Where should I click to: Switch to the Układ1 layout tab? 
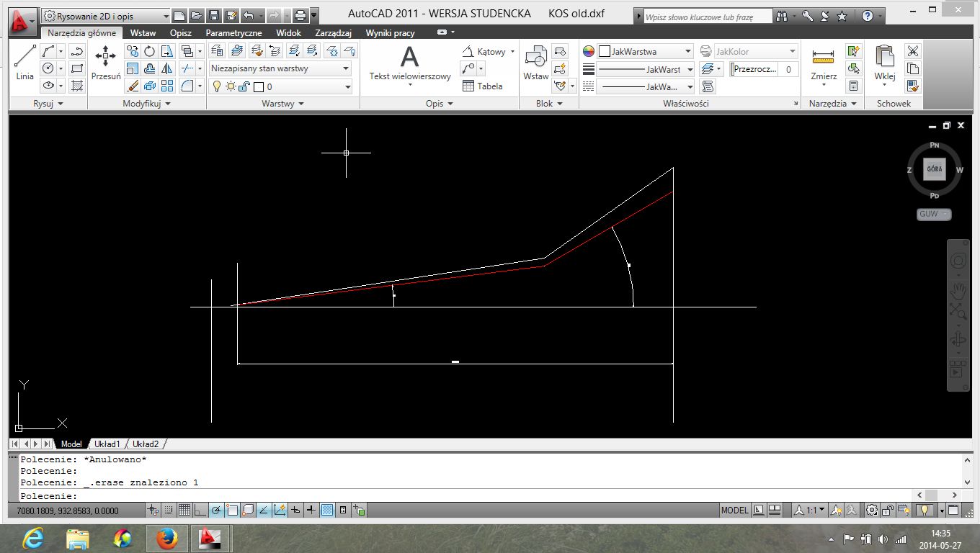click(107, 444)
